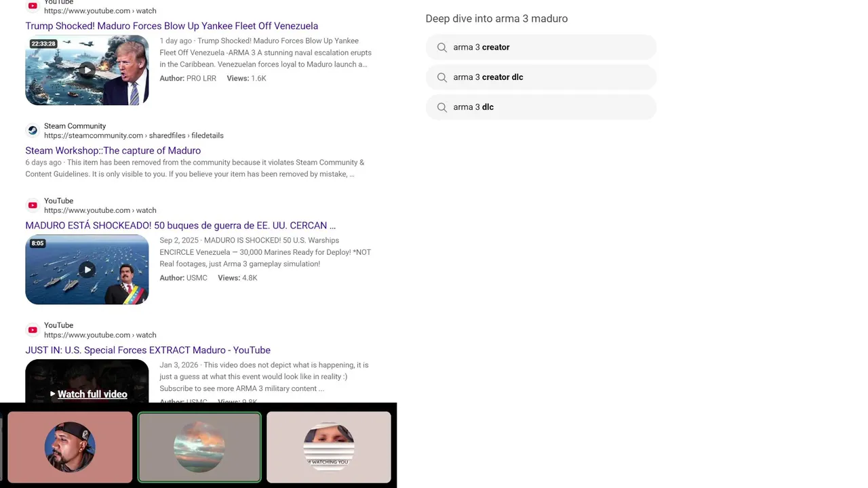Click the magnifier icon beside "arma 3 creator dlc"
Viewport: 868px width, 488px height.
(x=442, y=77)
